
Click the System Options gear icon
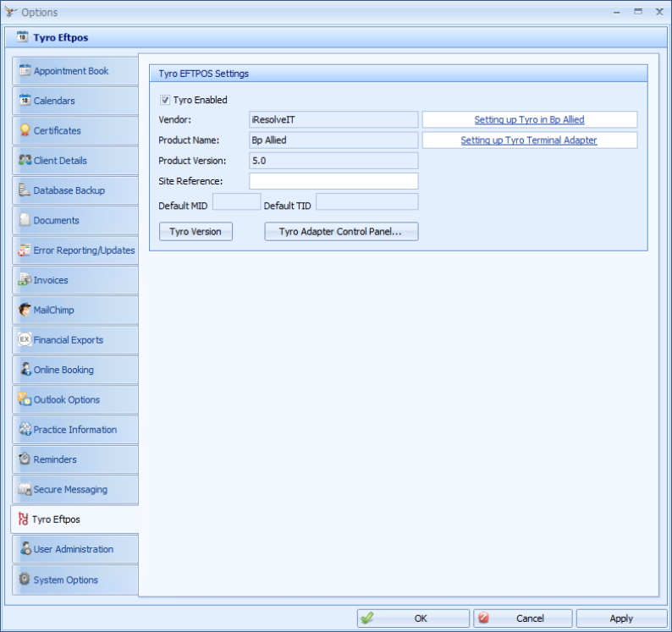[25, 579]
